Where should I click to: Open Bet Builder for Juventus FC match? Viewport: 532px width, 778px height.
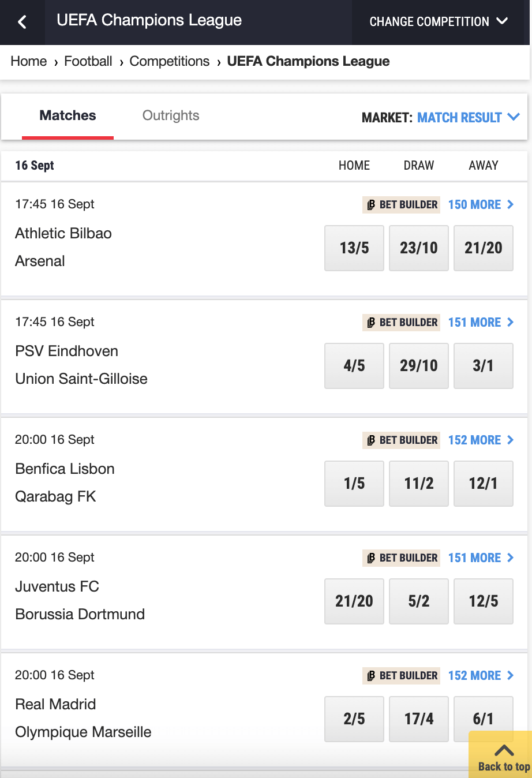click(402, 558)
